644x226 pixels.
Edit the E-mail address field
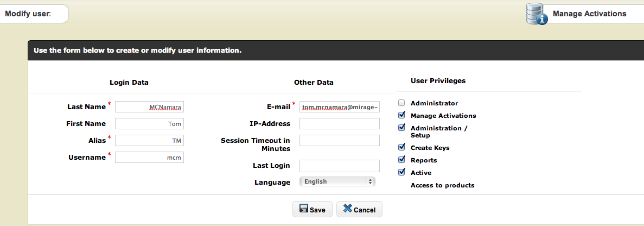click(x=339, y=107)
